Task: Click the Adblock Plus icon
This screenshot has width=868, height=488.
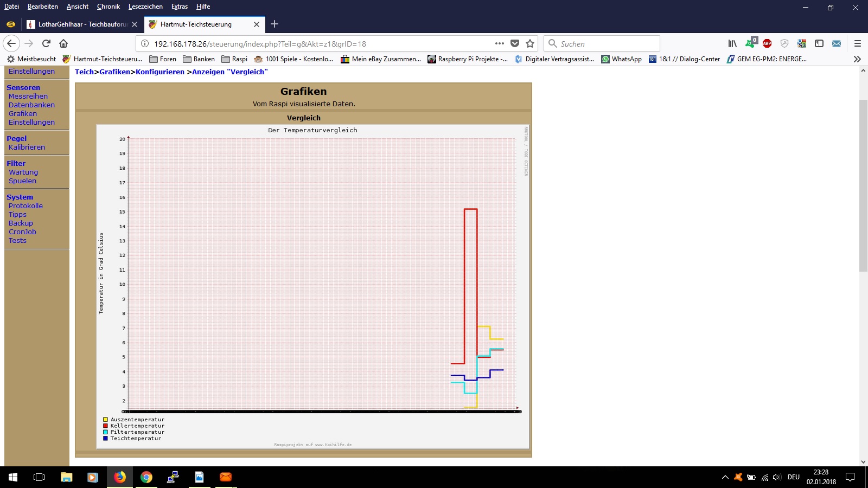Action: coord(767,43)
